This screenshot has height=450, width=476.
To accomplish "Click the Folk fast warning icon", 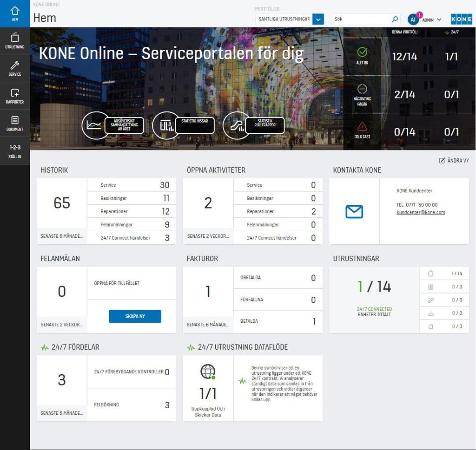I will [x=362, y=126].
